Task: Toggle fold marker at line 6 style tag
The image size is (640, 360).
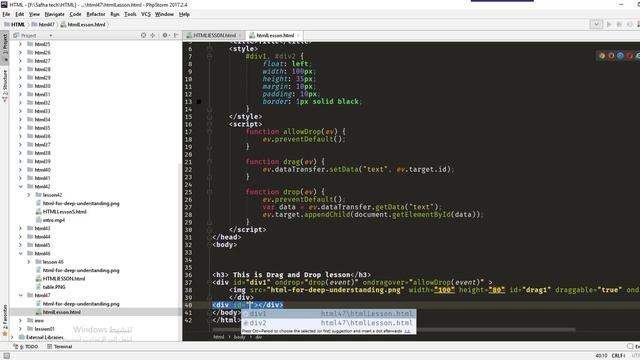Action: click(209, 49)
